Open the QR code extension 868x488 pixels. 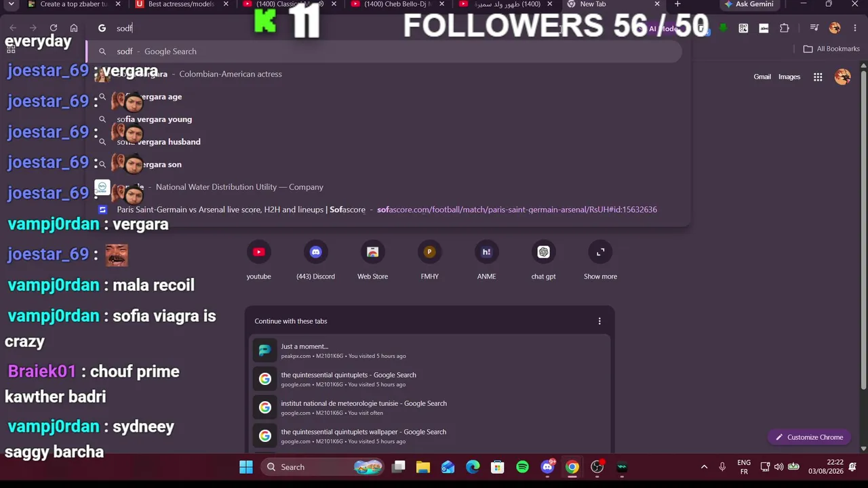[743, 28]
